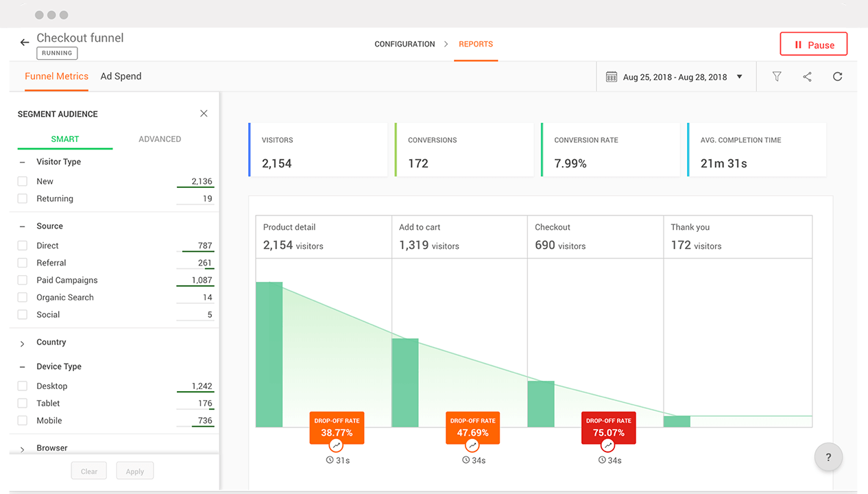868x494 pixels.
Task: Open the REPORTS step
Action: point(476,44)
